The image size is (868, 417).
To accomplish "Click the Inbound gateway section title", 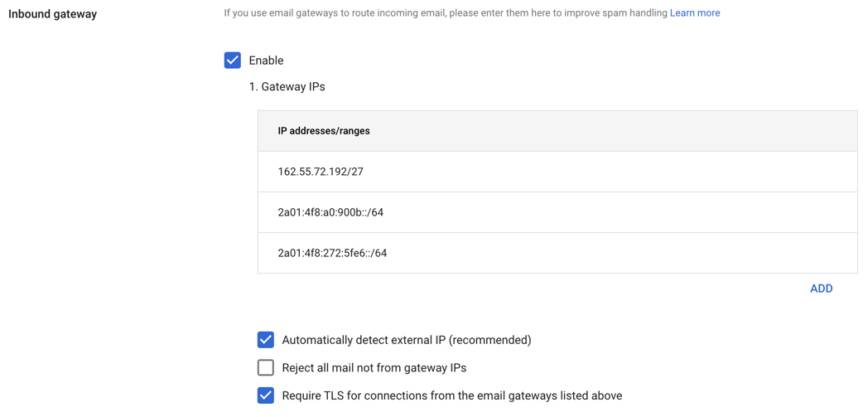I will [52, 14].
